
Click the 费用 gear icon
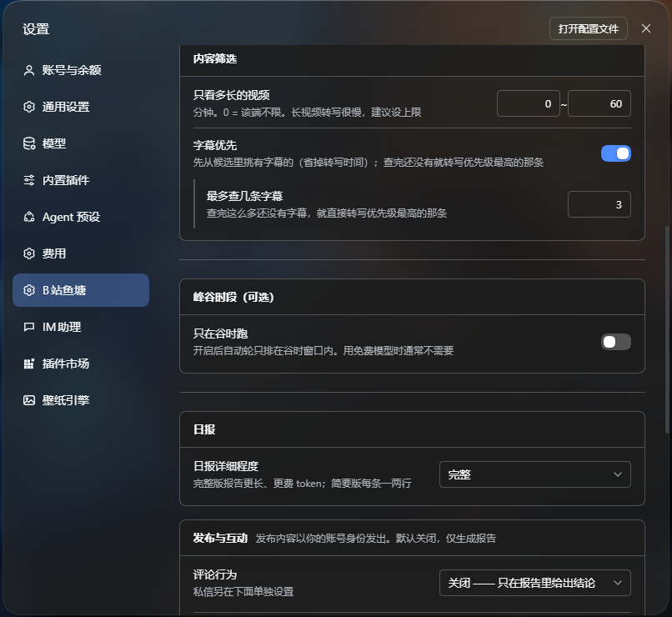[x=28, y=253]
